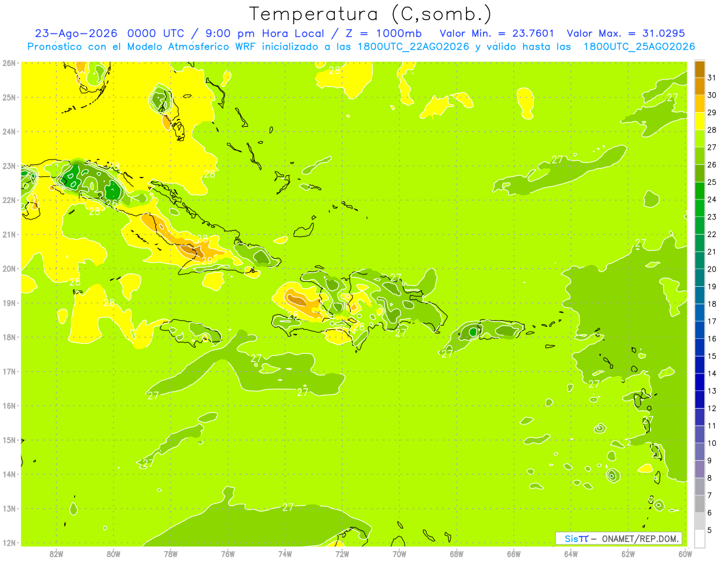Viewport: 728px width, 562px height.
Task: Click the 78W longitude axis label
Action: click(170, 553)
